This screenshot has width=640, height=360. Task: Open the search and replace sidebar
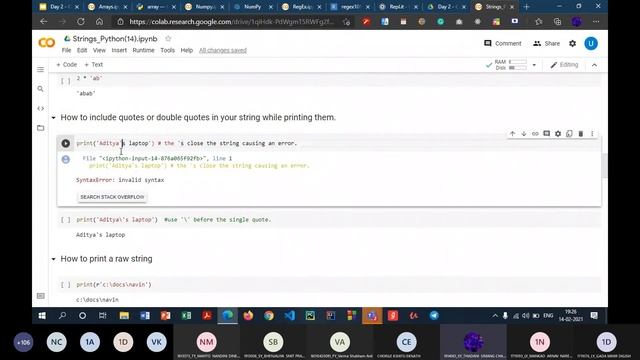click(40, 89)
